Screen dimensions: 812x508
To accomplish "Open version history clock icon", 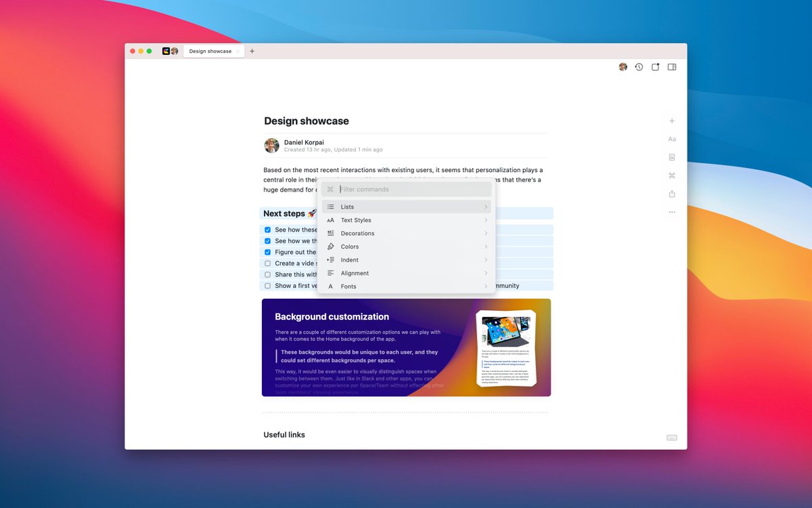I will pyautogui.click(x=639, y=67).
